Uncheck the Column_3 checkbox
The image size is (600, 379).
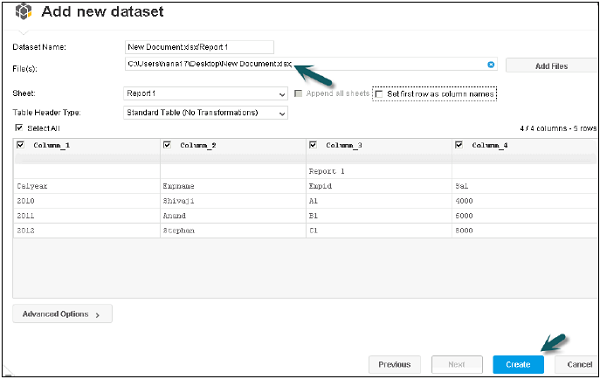[313, 145]
